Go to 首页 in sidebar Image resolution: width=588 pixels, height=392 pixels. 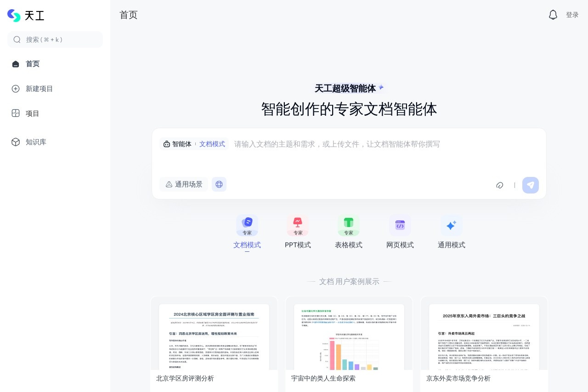coord(55,64)
